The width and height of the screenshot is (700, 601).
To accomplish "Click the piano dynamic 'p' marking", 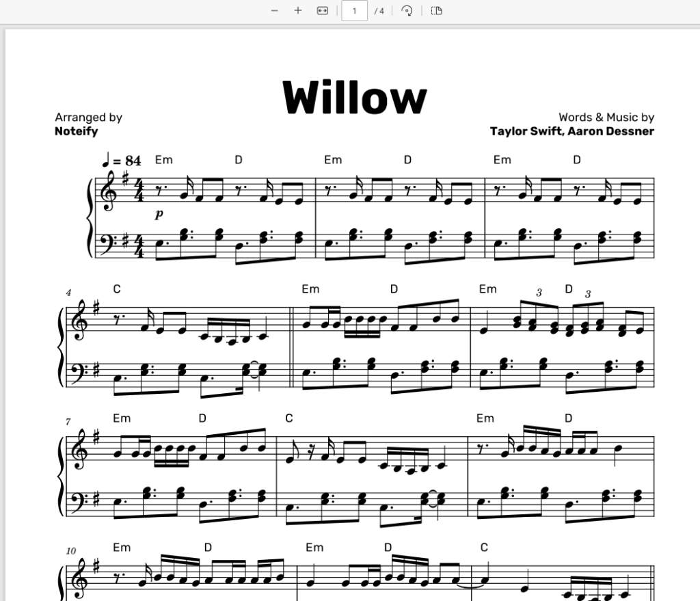I will tap(159, 214).
